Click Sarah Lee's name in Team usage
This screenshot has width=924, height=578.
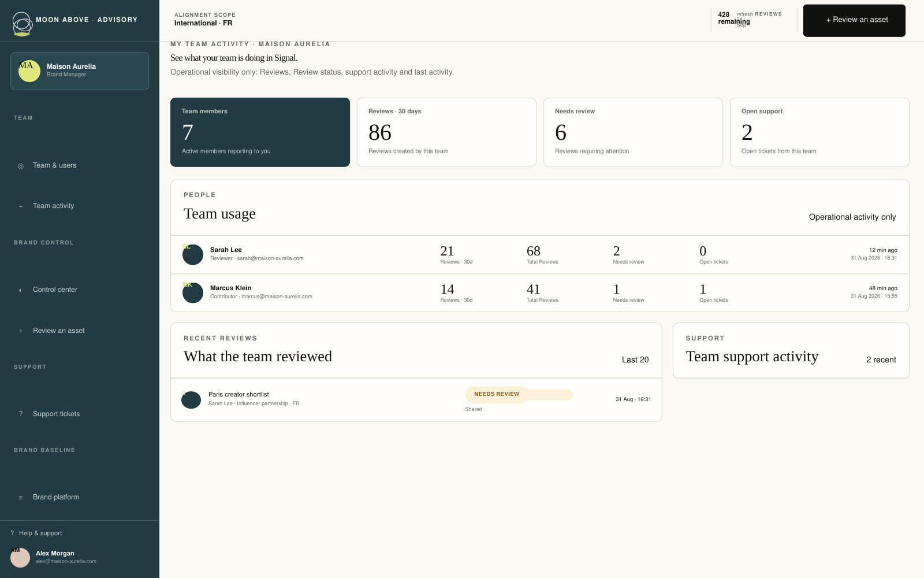tap(226, 250)
